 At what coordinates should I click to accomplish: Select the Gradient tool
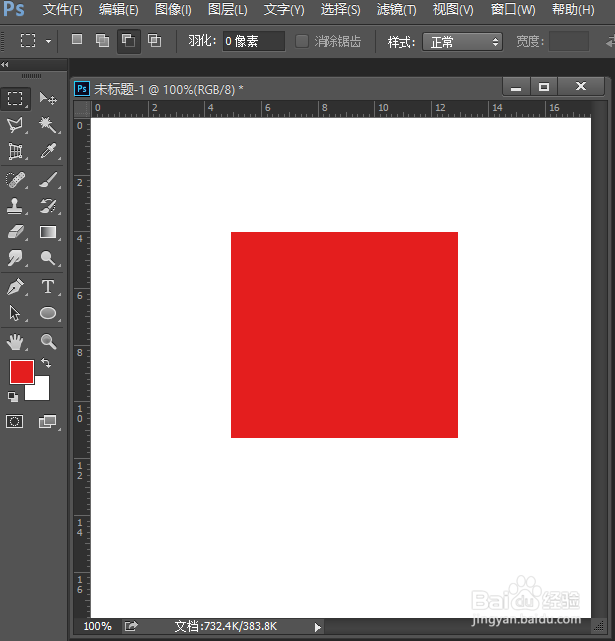pos(48,232)
